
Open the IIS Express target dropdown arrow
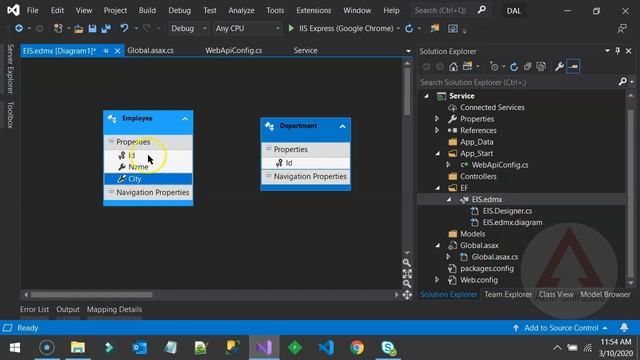(398, 29)
